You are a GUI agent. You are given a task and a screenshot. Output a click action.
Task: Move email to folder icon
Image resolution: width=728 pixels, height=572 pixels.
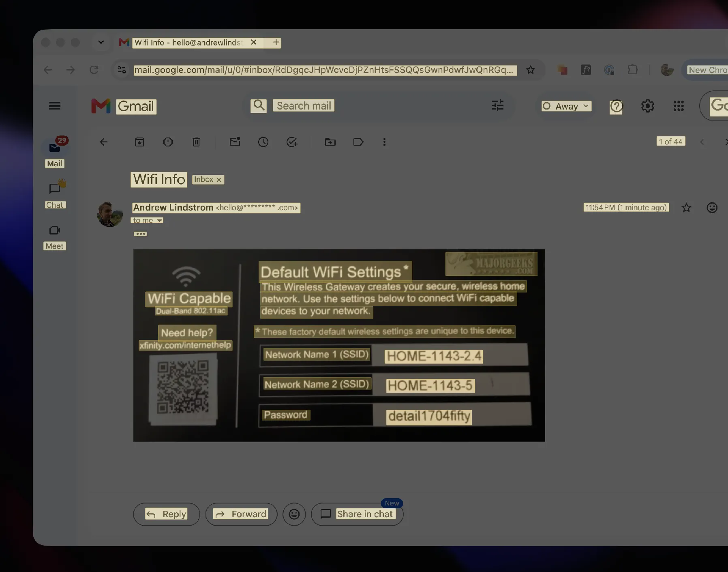[x=330, y=142]
